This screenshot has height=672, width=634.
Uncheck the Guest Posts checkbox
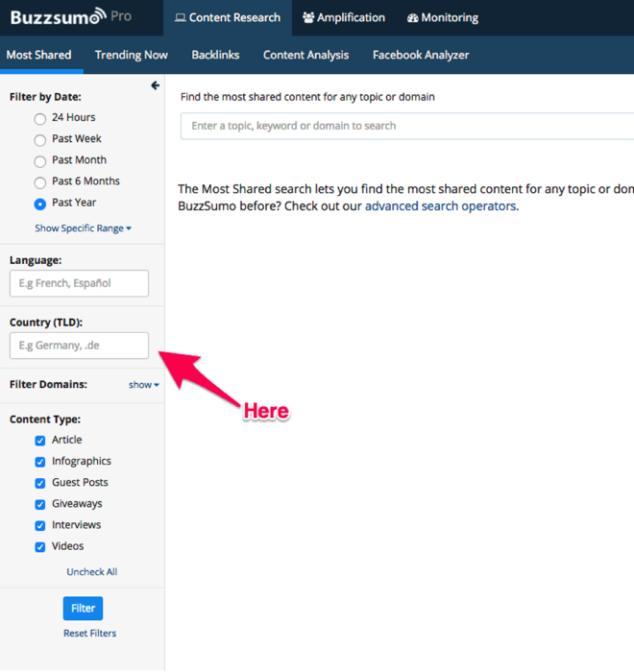coord(40,484)
